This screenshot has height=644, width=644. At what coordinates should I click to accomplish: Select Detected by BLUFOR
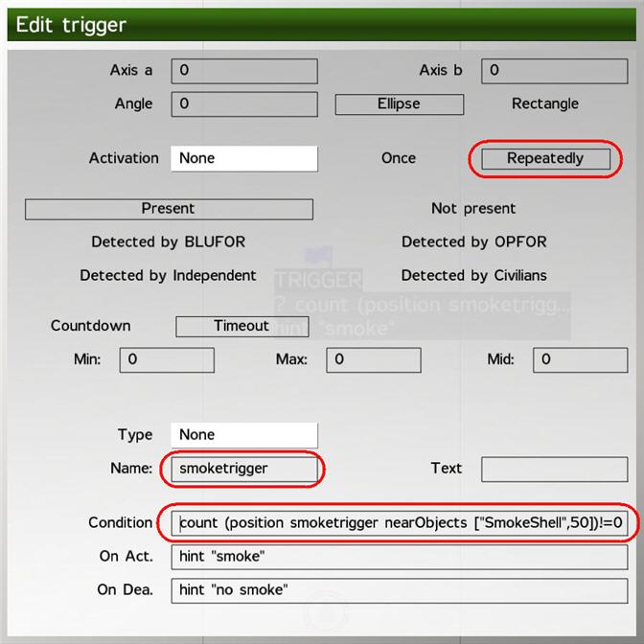168,242
